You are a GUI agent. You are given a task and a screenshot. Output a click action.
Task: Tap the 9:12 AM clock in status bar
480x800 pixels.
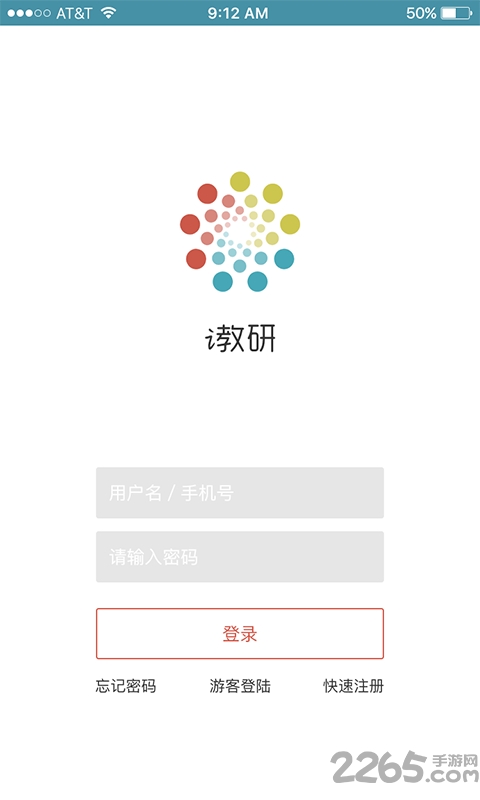238,13
